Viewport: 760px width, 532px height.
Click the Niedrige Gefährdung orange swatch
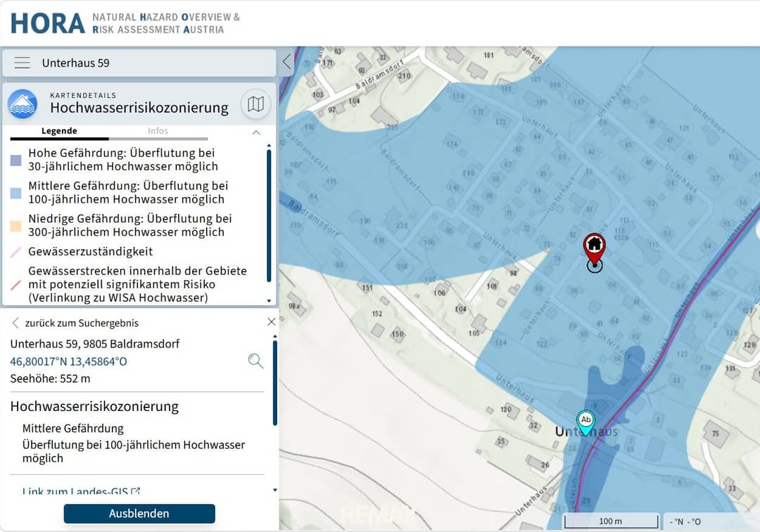tap(16, 226)
